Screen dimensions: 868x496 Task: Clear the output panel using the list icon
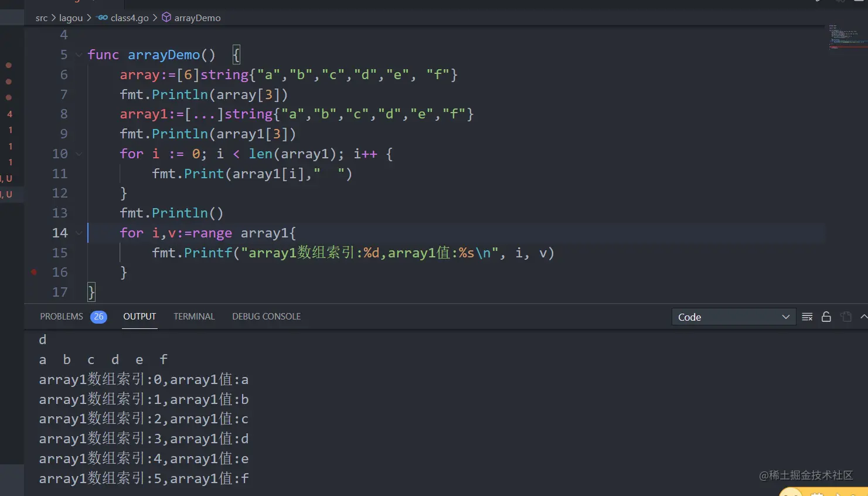[x=807, y=317]
